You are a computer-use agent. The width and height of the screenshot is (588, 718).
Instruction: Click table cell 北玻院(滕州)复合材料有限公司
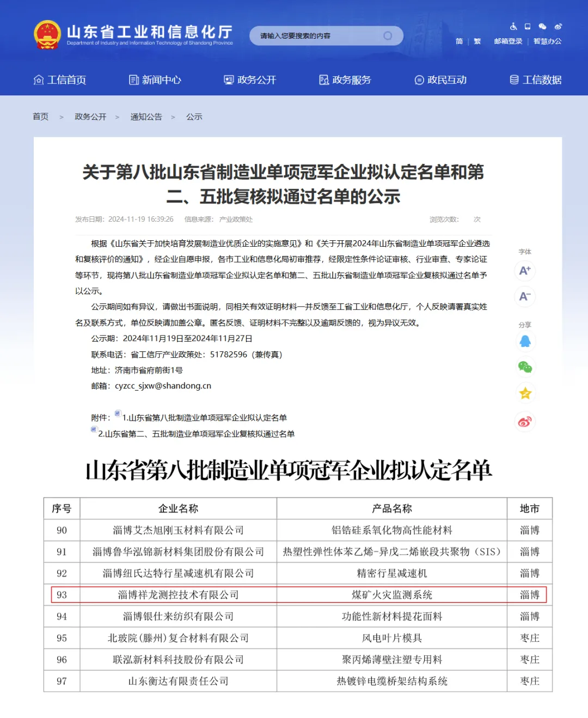[x=178, y=638]
